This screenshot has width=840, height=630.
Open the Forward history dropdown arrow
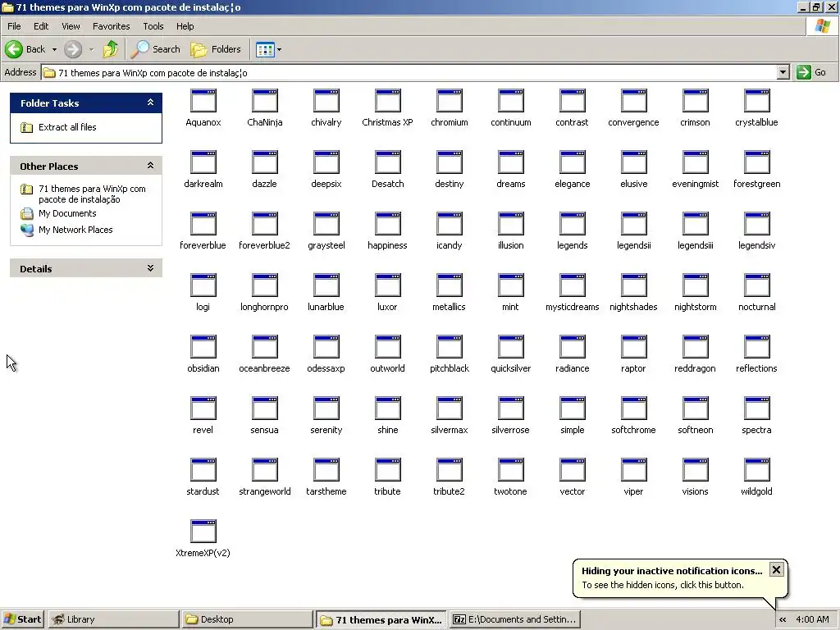[91, 49]
